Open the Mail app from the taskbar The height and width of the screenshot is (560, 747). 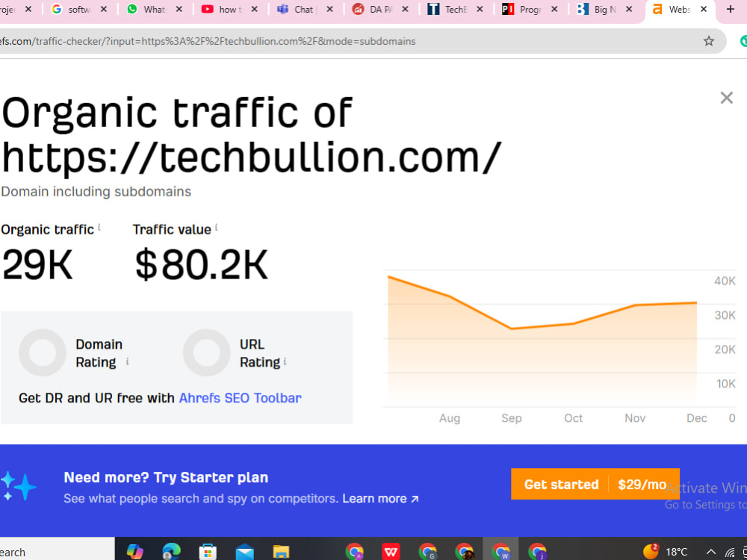point(244,552)
